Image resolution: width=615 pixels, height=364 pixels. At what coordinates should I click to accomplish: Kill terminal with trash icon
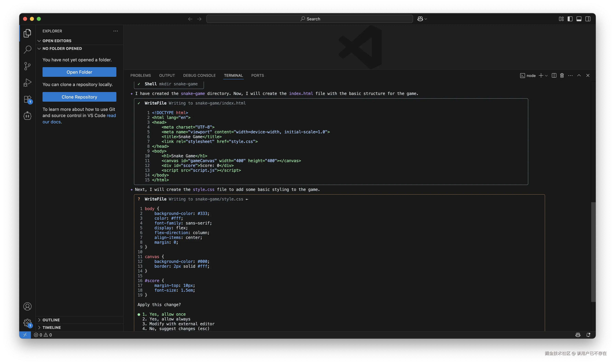point(562,76)
